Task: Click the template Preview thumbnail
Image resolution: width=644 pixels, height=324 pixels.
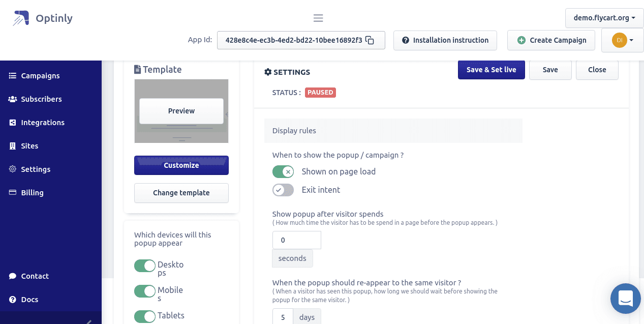Action: pyautogui.click(x=181, y=111)
